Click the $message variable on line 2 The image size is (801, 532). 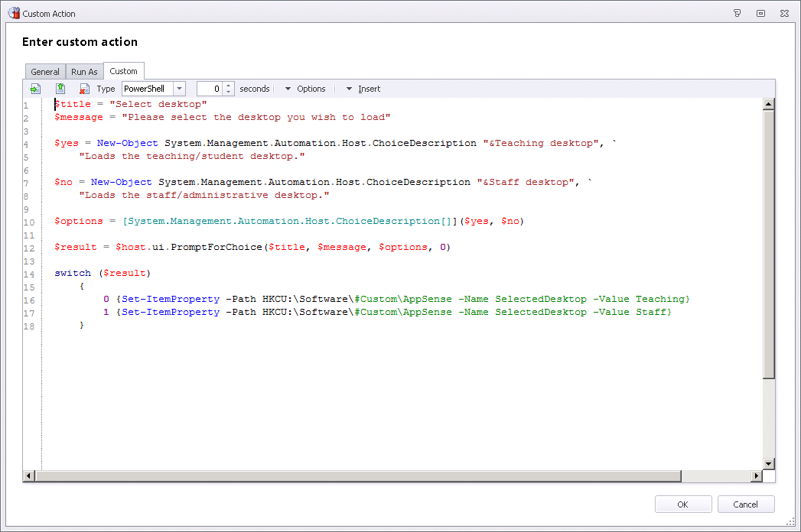coord(79,118)
